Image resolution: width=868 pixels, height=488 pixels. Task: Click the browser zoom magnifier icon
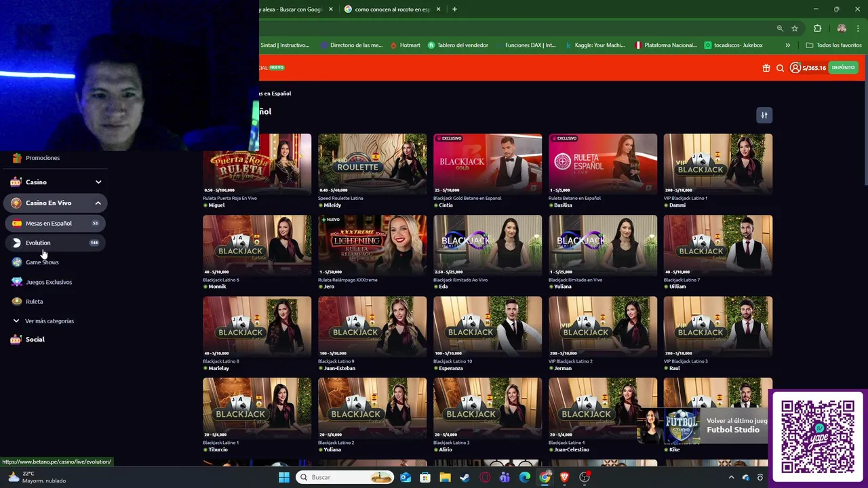click(780, 28)
